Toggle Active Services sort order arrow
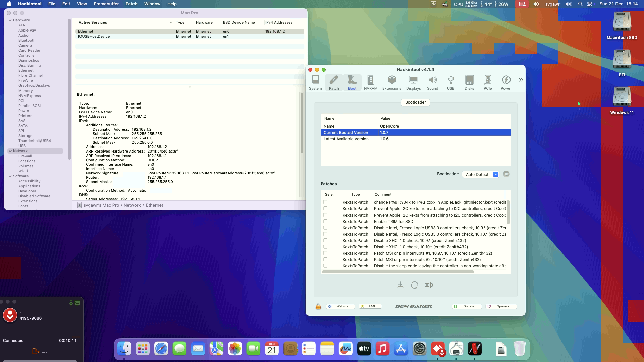Viewport: 644px width, 362px height. coord(171,23)
